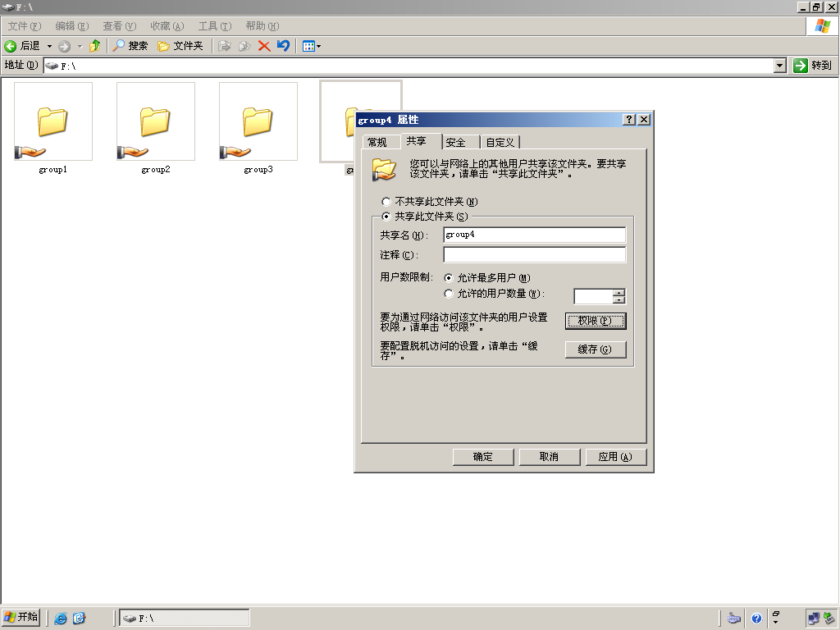Viewport: 840px width, 630px height.
Task: Switch to the 常规 tab
Action: [381, 142]
